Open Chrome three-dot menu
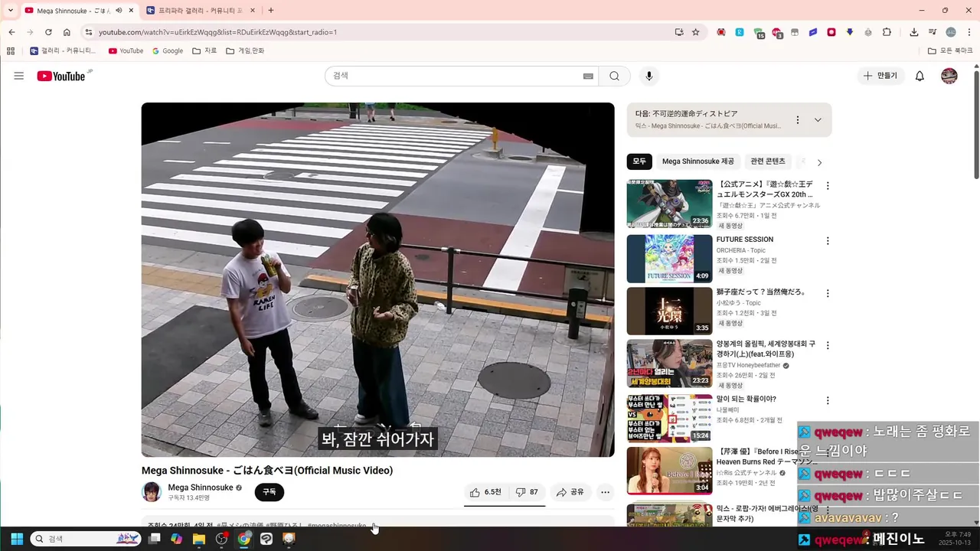 click(x=969, y=32)
